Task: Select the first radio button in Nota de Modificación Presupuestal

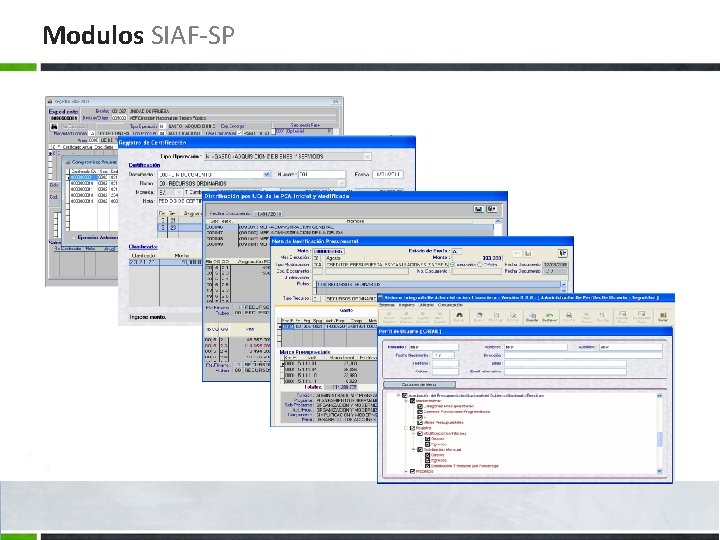Action: (453, 265)
